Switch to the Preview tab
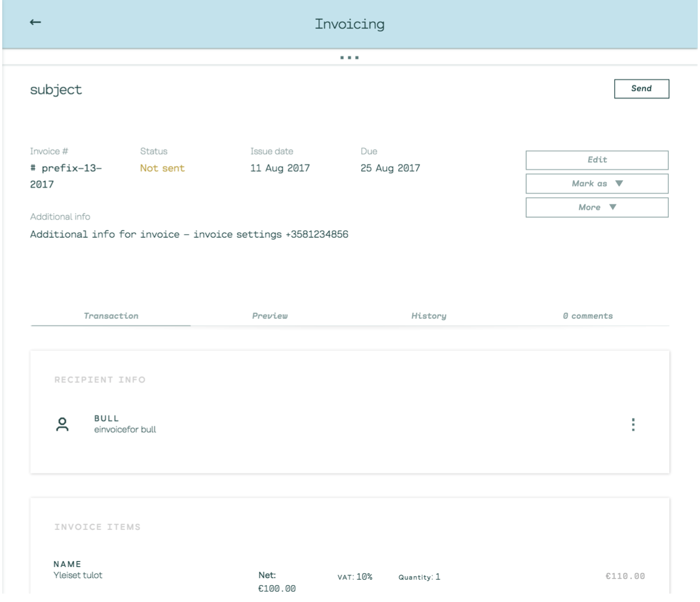This screenshot has width=700, height=602. tap(270, 316)
